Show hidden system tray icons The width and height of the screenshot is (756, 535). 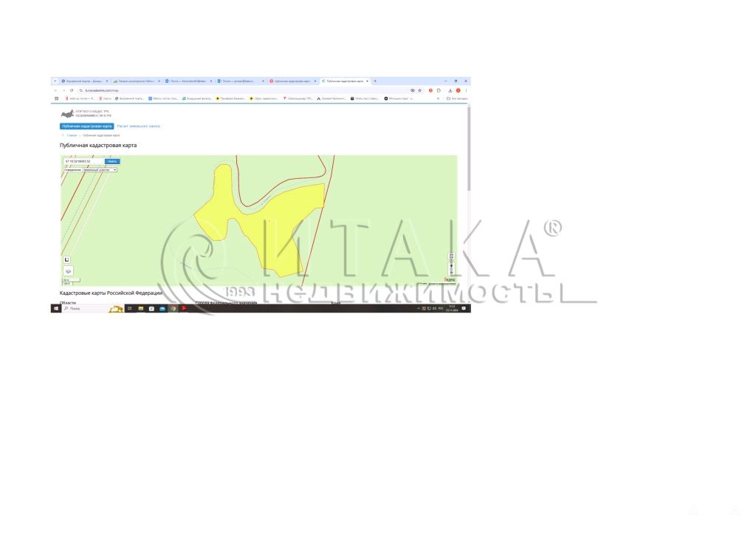click(x=419, y=308)
